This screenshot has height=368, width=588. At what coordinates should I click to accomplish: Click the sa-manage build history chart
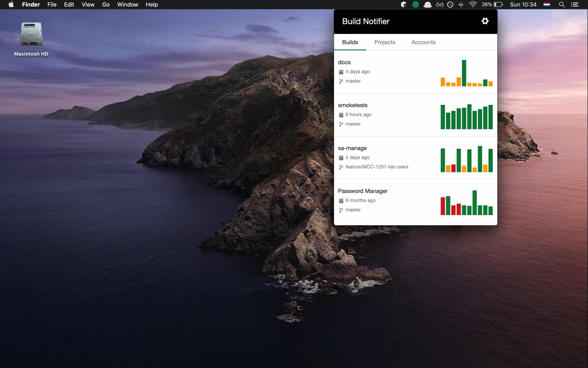tap(467, 159)
